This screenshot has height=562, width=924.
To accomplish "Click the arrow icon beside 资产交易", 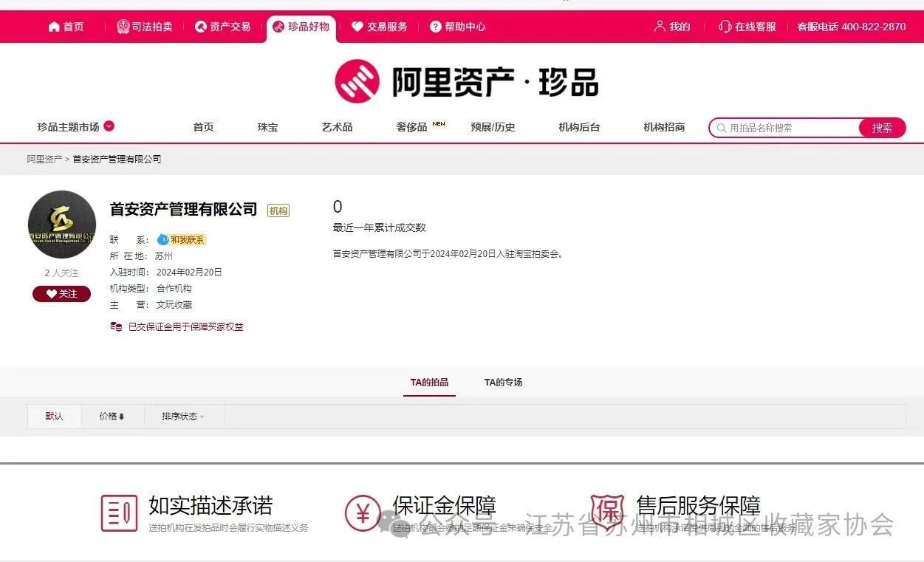I will pyautogui.click(x=200, y=27).
